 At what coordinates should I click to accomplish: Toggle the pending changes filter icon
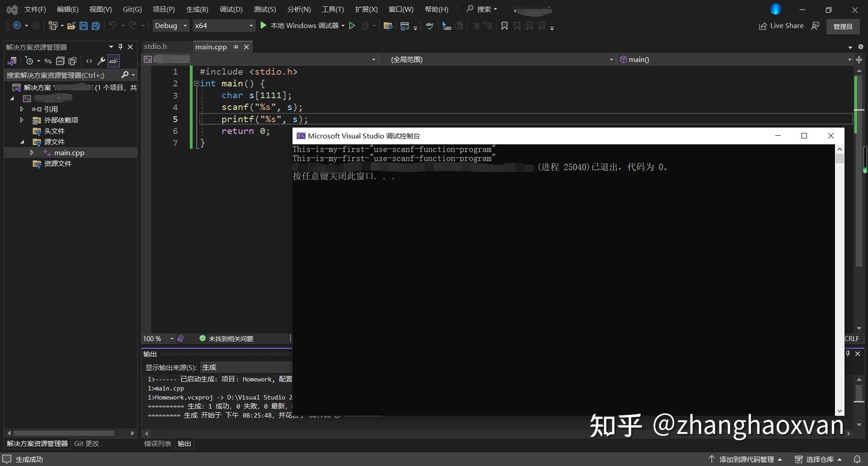[30, 61]
